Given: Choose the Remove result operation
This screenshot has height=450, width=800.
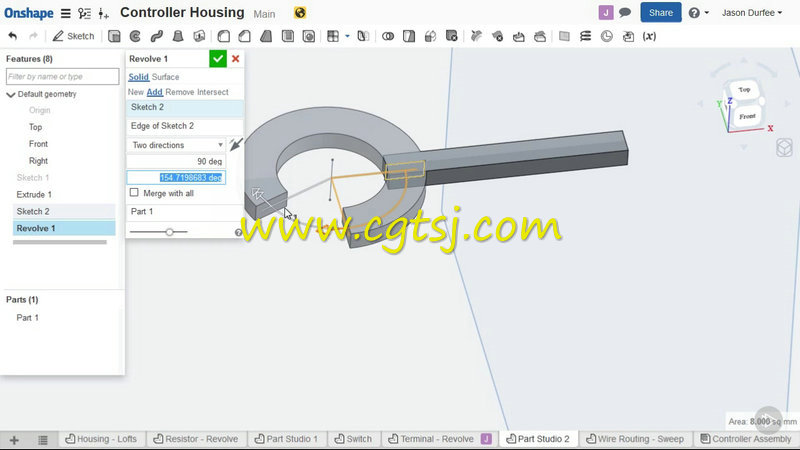Looking at the screenshot, I should click(x=180, y=92).
